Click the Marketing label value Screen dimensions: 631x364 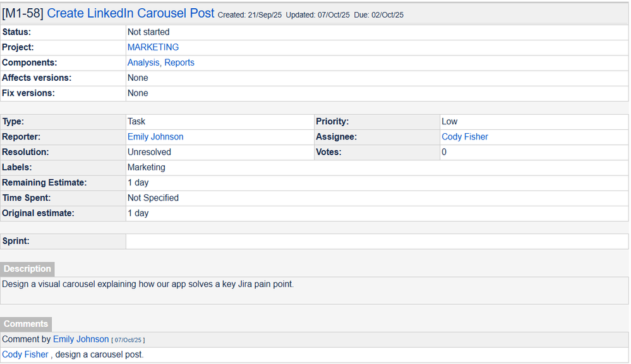click(145, 167)
